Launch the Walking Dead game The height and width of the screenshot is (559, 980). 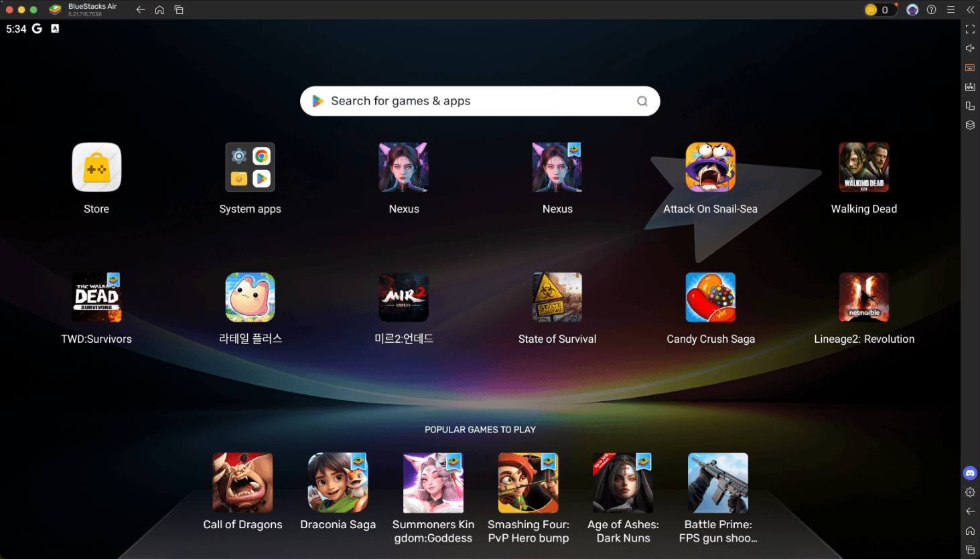click(x=864, y=167)
